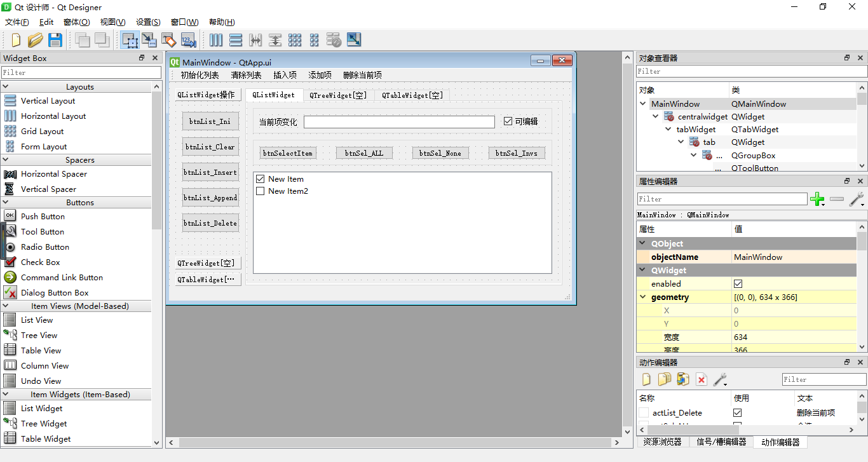Viewport: 868px width, 462px height.
Task: Collapse the Buttons section in Widget Box
Action: pyautogui.click(x=6, y=202)
